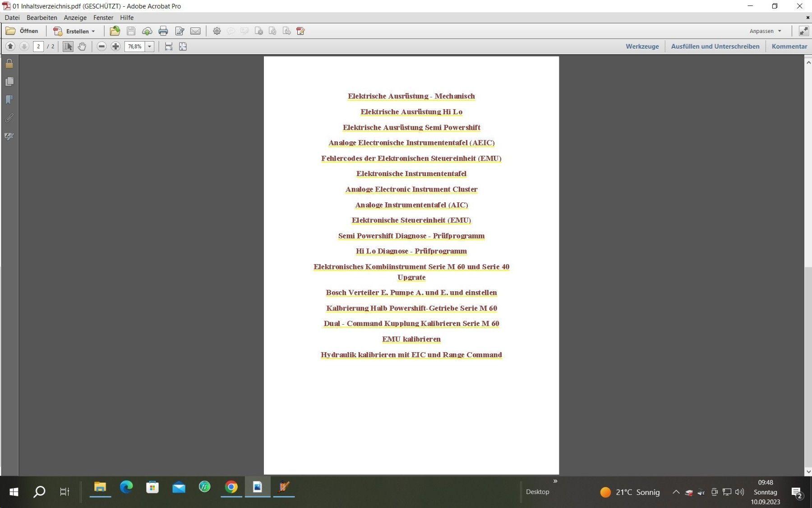Open the bookmarks panel icon
Screen dimensions: 812x508
click(x=9, y=100)
